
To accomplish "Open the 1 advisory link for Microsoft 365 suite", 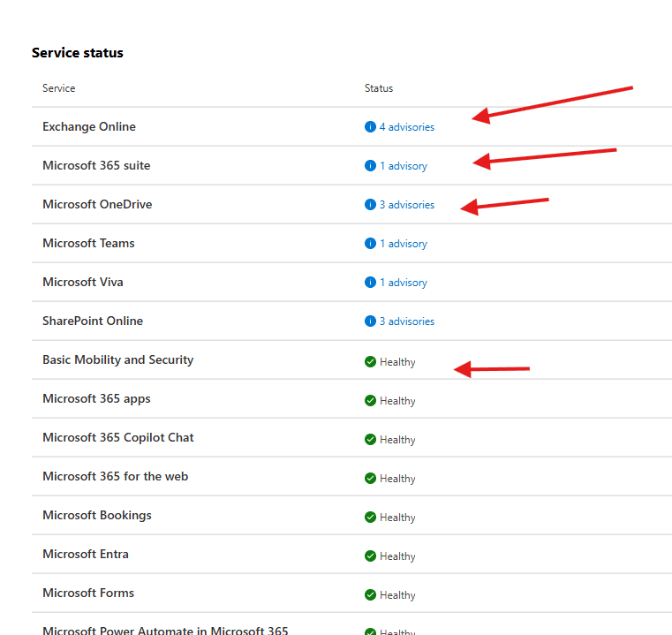I will [x=403, y=166].
